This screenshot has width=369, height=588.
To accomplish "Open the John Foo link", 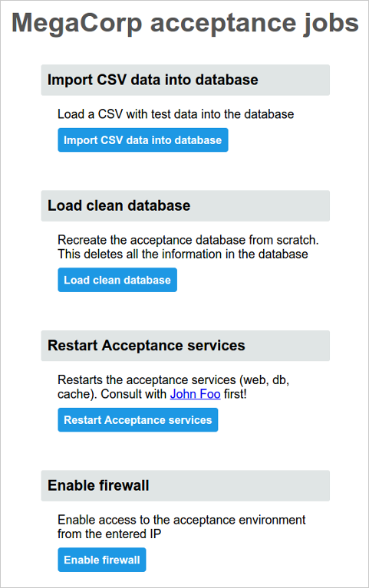I will (195, 394).
